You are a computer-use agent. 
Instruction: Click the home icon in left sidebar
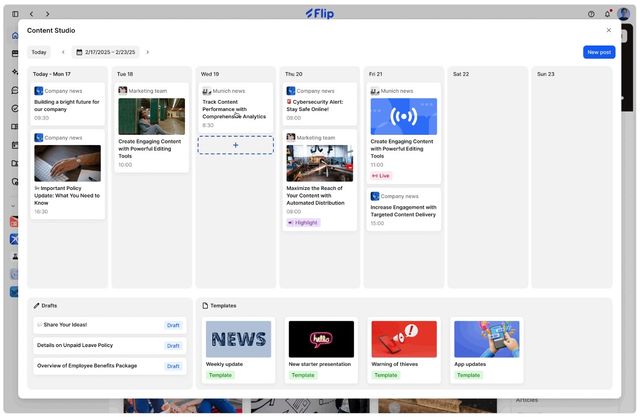click(15, 36)
